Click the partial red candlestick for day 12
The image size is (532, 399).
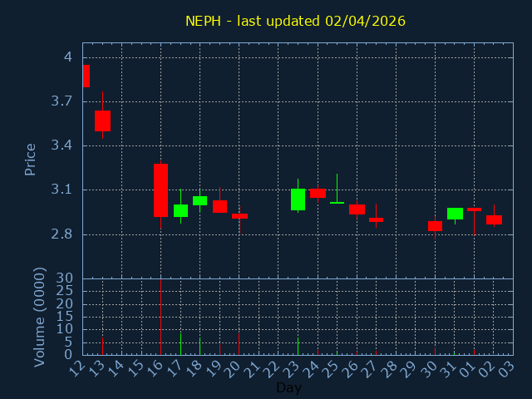tap(86, 76)
